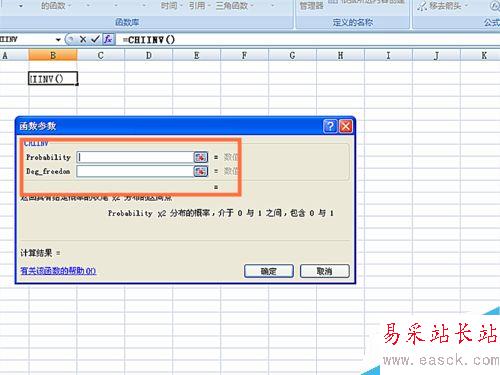Select column C header
Screen dimensions: 500x375
tap(101, 55)
